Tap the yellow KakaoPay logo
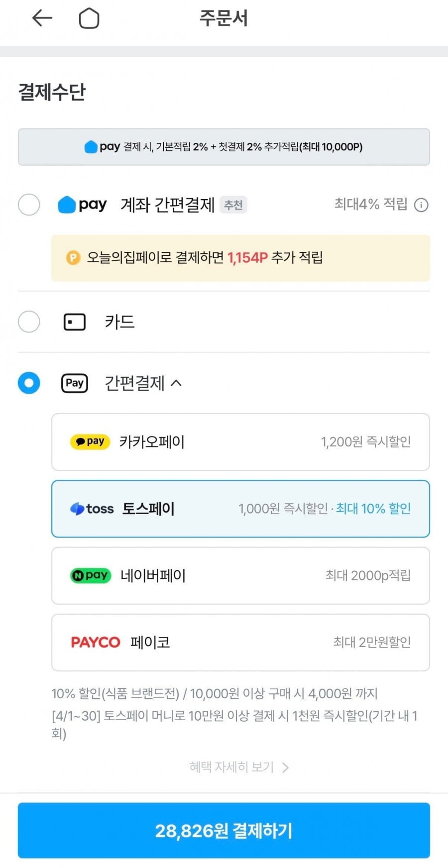Screen dimensions: 448x868 90,442
